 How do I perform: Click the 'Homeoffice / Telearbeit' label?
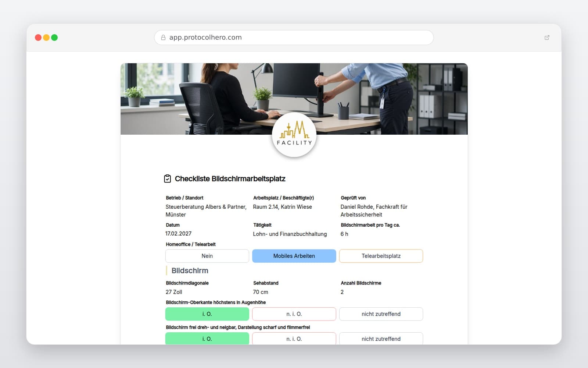tap(191, 244)
